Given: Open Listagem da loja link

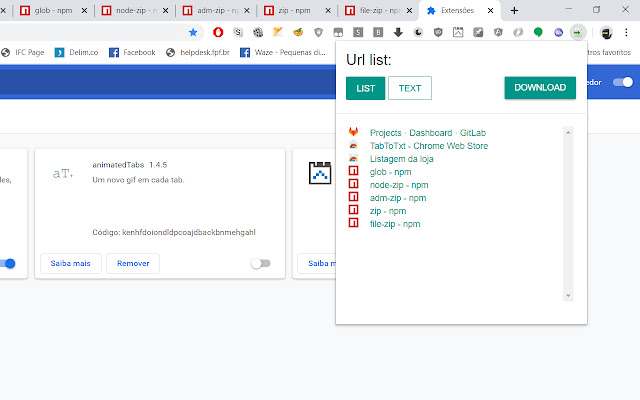Looking at the screenshot, I should pyautogui.click(x=402, y=159).
